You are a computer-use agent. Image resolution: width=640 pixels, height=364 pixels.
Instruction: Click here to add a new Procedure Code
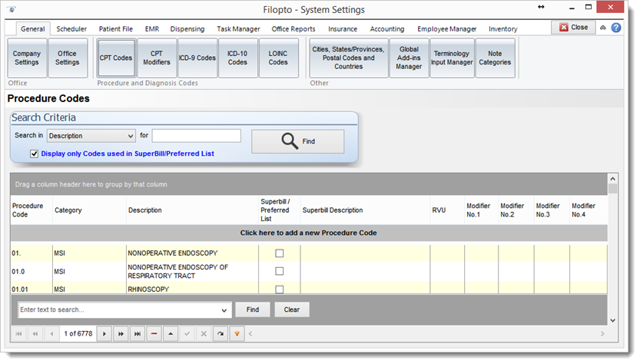[x=309, y=233]
